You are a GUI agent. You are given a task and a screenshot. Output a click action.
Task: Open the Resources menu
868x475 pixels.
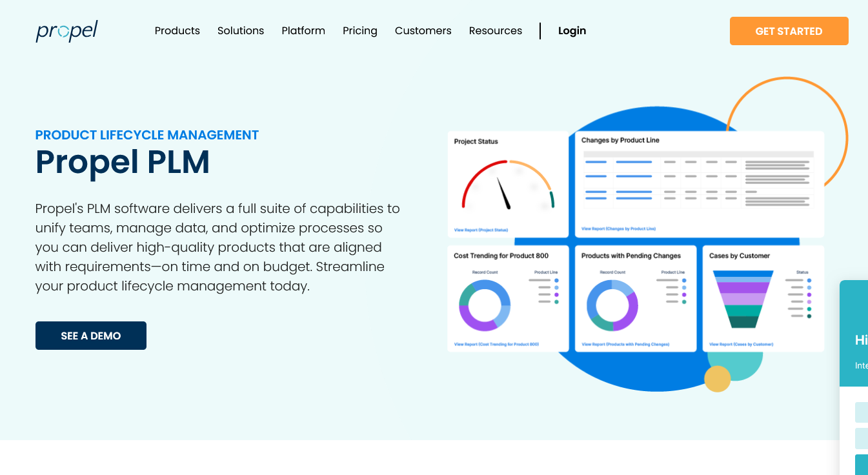[496, 31]
